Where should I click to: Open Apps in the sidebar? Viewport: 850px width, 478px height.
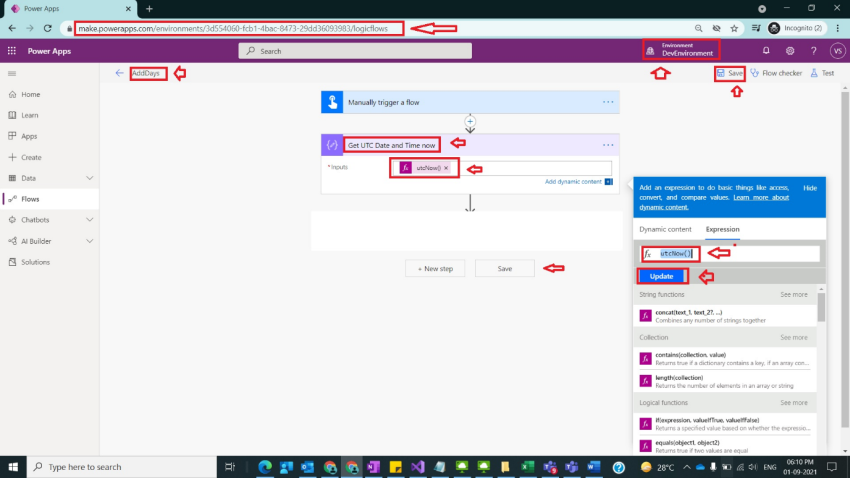click(x=29, y=136)
